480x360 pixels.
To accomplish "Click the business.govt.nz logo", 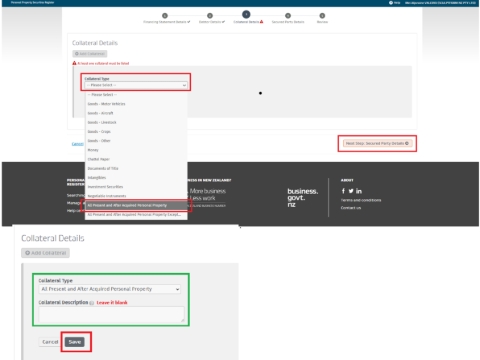I will click(303, 198).
